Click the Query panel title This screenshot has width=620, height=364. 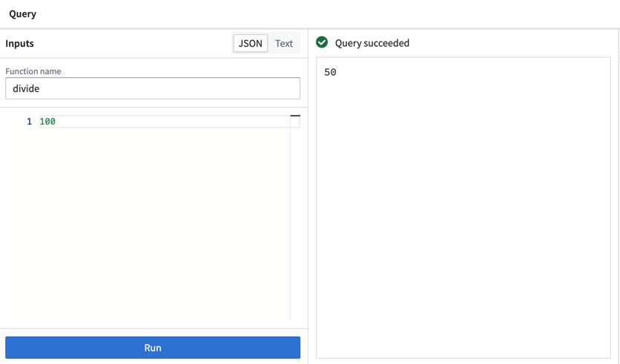tap(22, 14)
